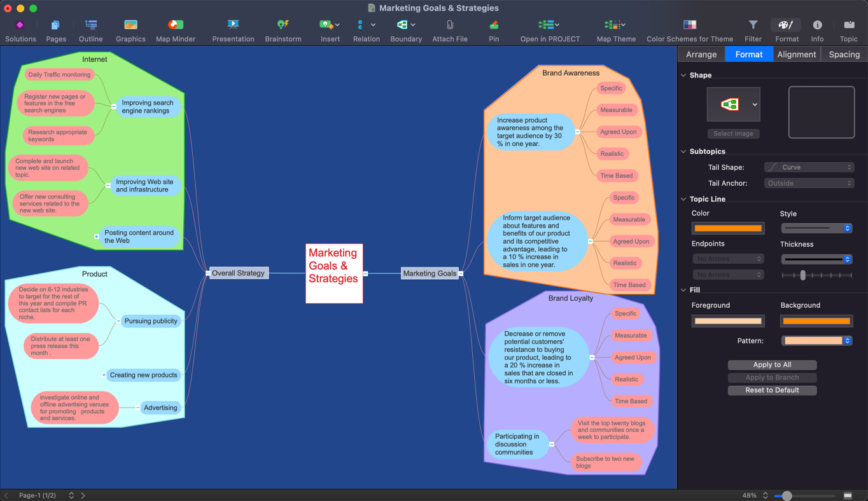Collapse the Fill section
Image resolution: width=868 pixels, height=501 pixels.
pos(683,290)
